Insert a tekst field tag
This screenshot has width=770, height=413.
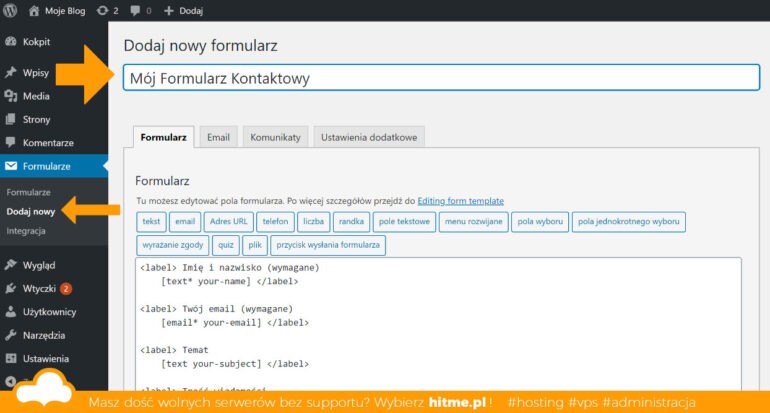[x=151, y=221]
